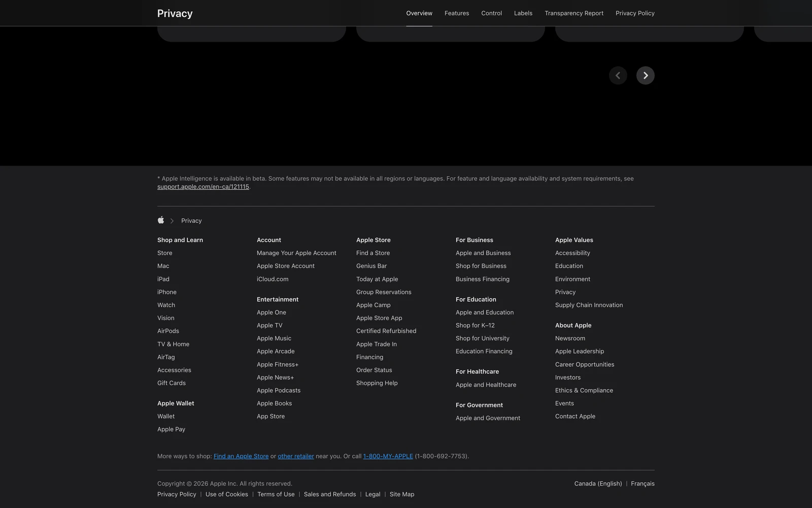Open the Store footer link
812x508 pixels.
pos(165,253)
